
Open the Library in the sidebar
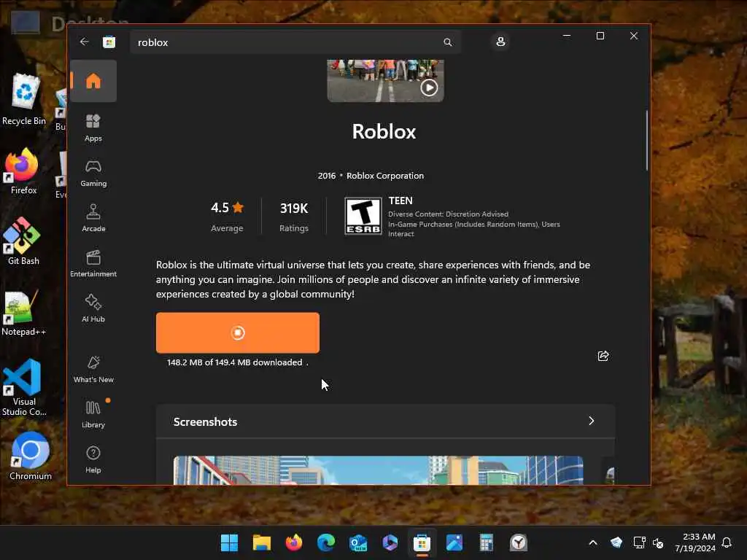tap(93, 414)
